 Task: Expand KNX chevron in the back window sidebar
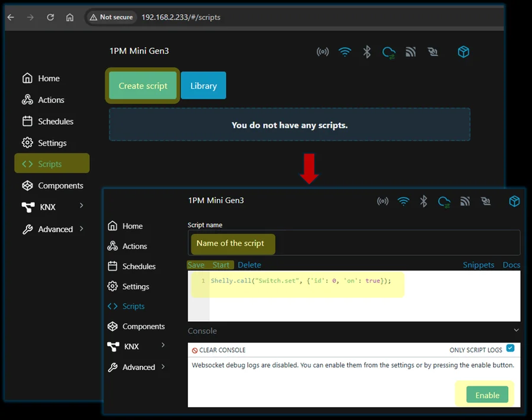82,206
